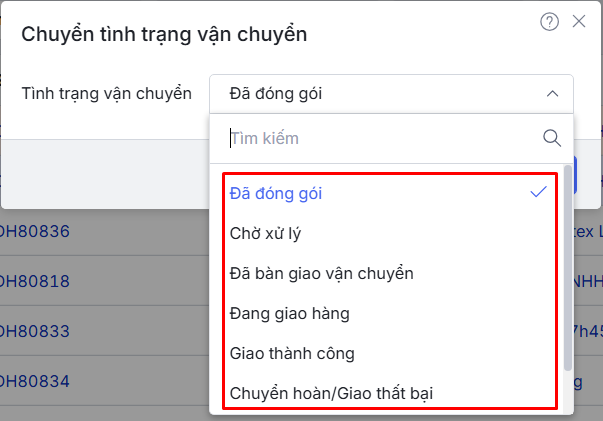
Task: Close the Chuyển tình trạng vận chuyển dialog
Action: tap(579, 21)
